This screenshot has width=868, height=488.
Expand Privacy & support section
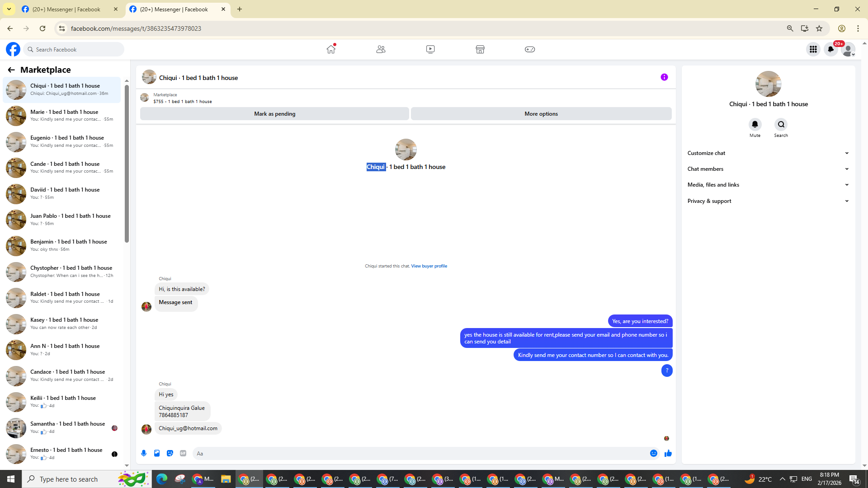[x=768, y=201]
